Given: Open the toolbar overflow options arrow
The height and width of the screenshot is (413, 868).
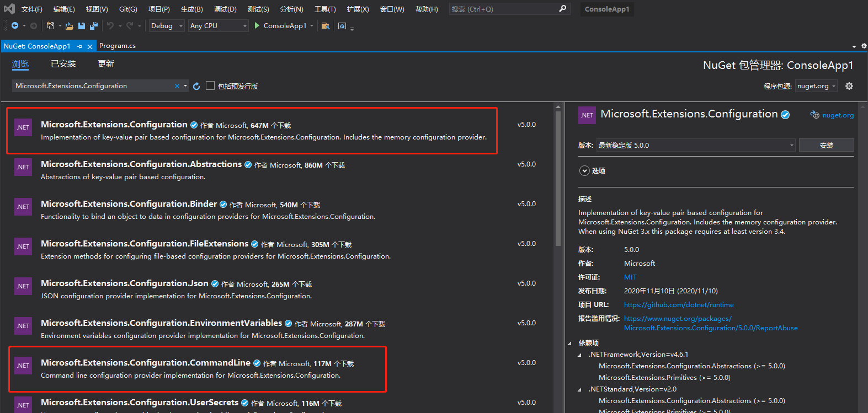Looking at the screenshot, I should tap(352, 28).
